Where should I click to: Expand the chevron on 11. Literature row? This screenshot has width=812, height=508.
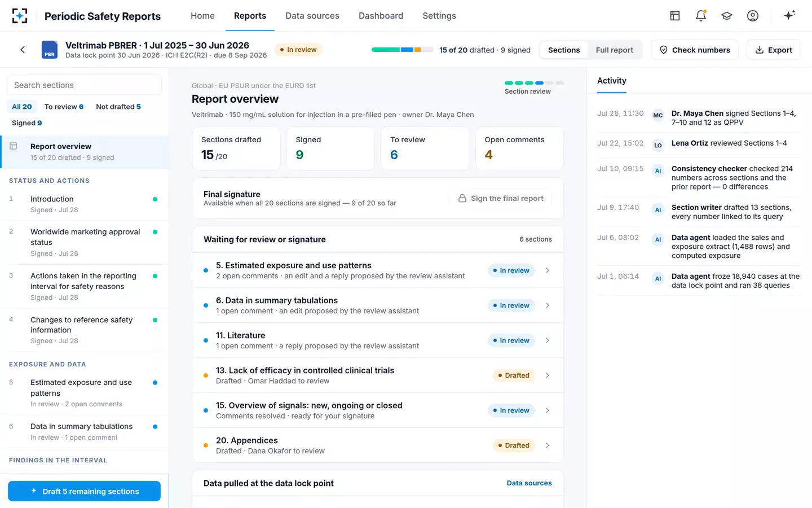[x=548, y=340]
